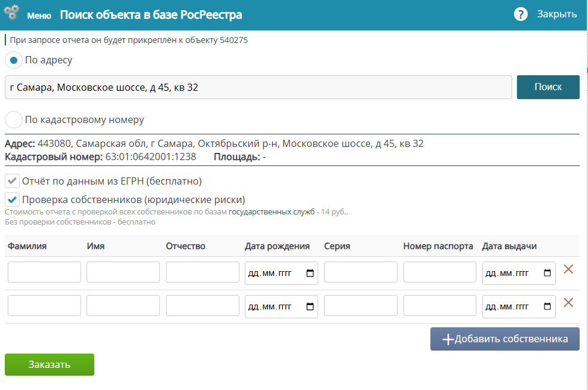The height and width of the screenshot is (390, 588).
Task: Click first row 'Фамилия' input field
Action: click(x=44, y=272)
